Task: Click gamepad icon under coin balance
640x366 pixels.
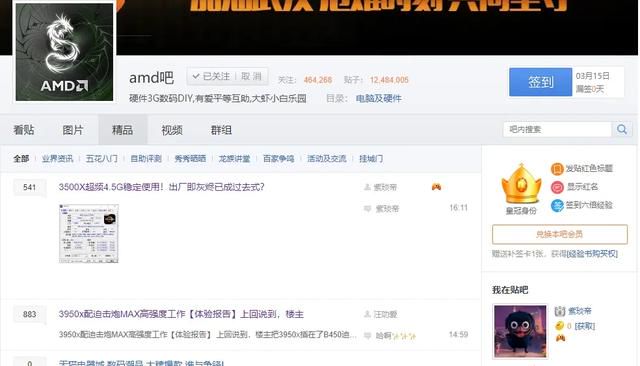Action: 560,338
